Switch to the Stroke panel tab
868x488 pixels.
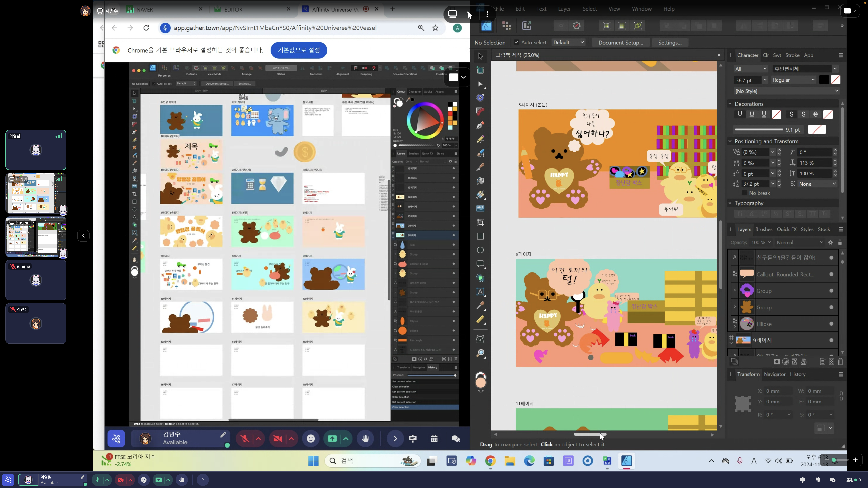(793, 55)
